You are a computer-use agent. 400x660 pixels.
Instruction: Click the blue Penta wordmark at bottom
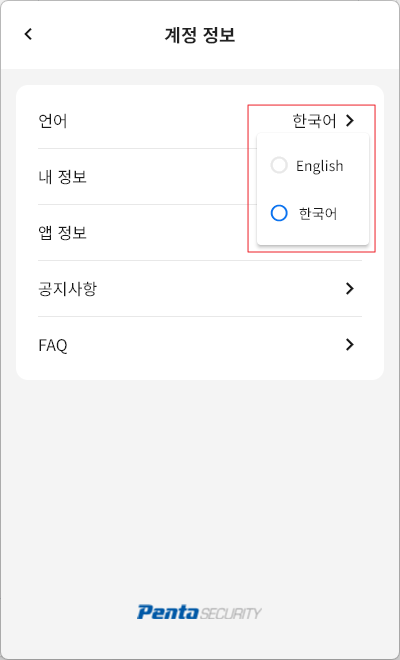(x=167, y=612)
